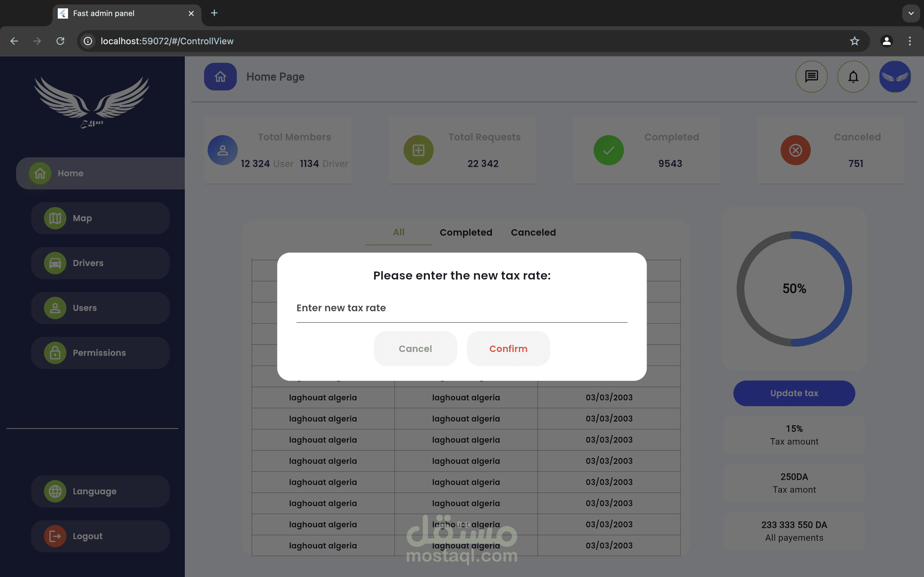Switch to the Completed tab
Image resolution: width=924 pixels, height=577 pixels.
(x=466, y=232)
